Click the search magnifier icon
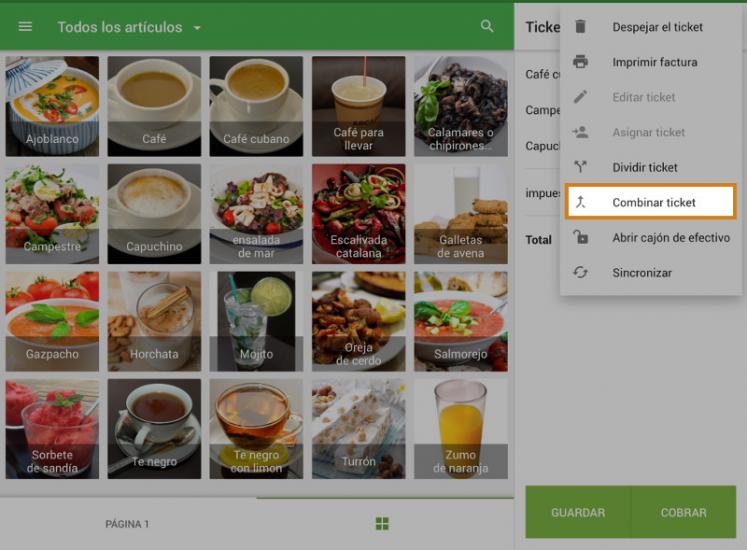This screenshot has height=550, width=747. 487,27
